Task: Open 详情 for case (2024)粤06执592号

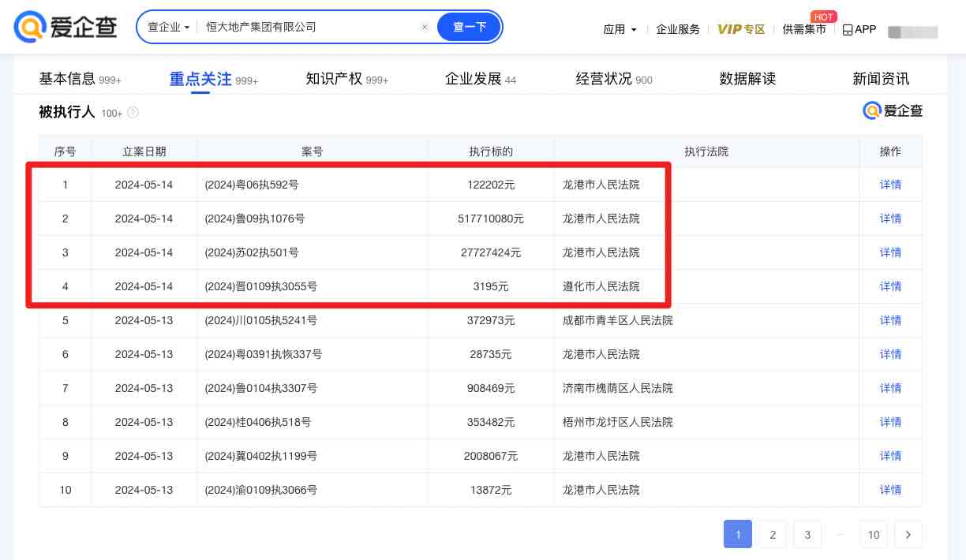Action: point(890,185)
